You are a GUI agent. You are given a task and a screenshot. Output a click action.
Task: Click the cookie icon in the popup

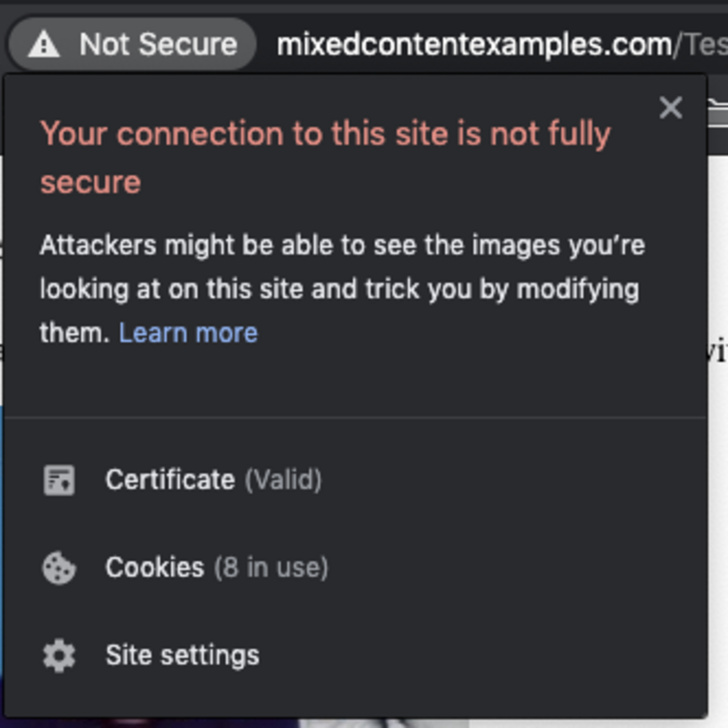click(x=59, y=568)
